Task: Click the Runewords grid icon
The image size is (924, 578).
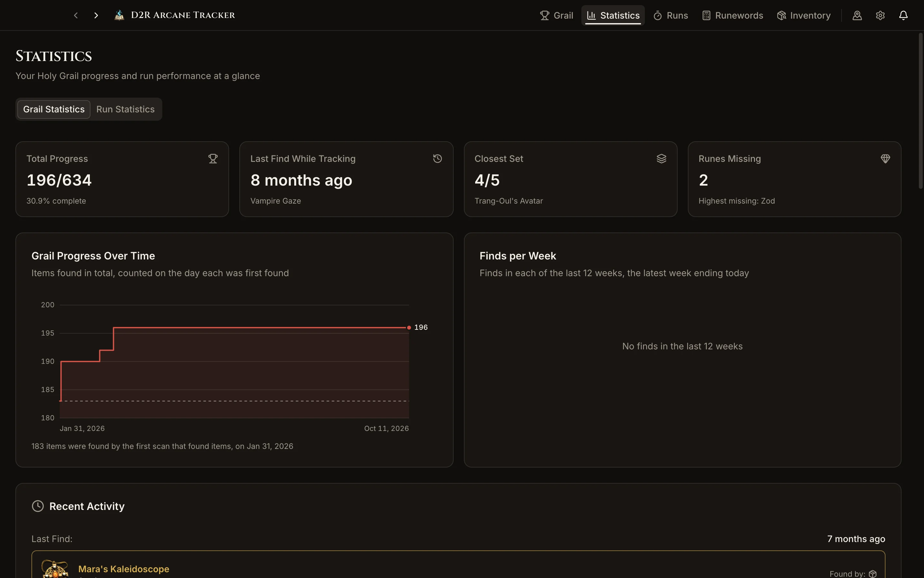Action: click(706, 15)
